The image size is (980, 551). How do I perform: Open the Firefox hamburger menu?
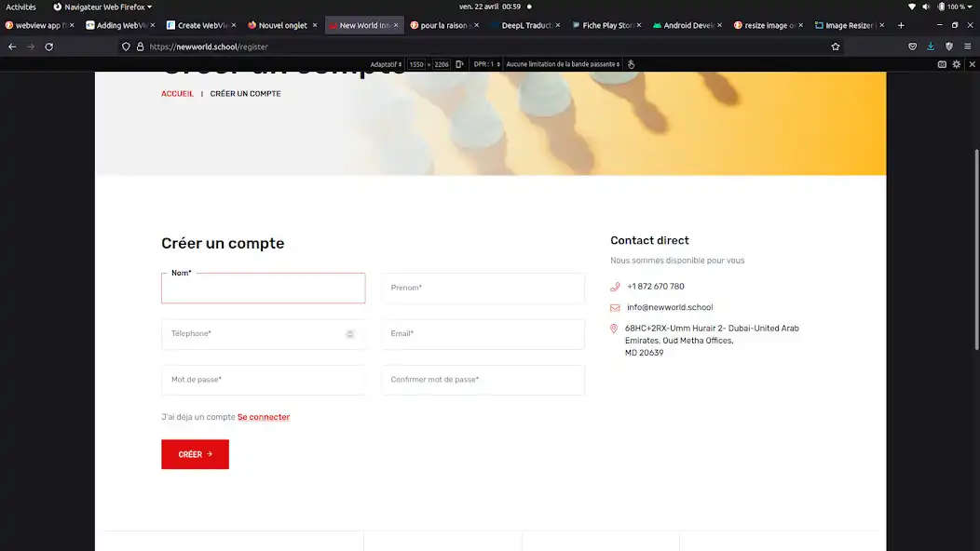click(x=968, y=47)
